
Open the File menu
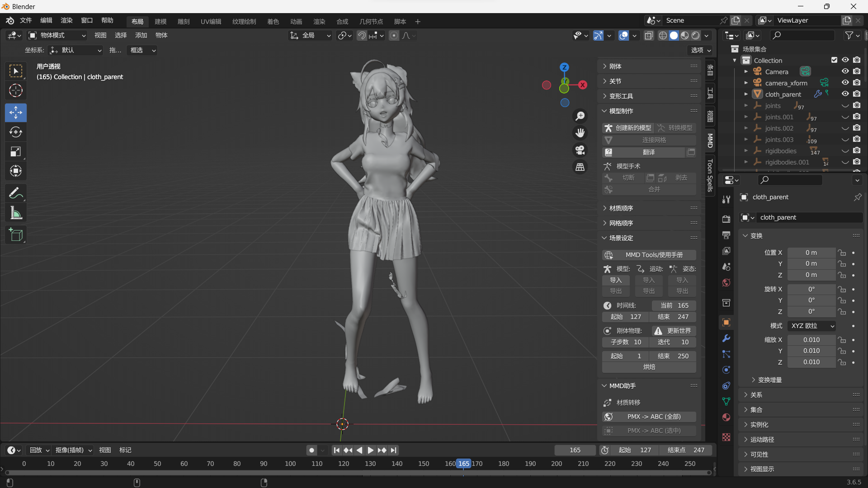coord(26,20)
